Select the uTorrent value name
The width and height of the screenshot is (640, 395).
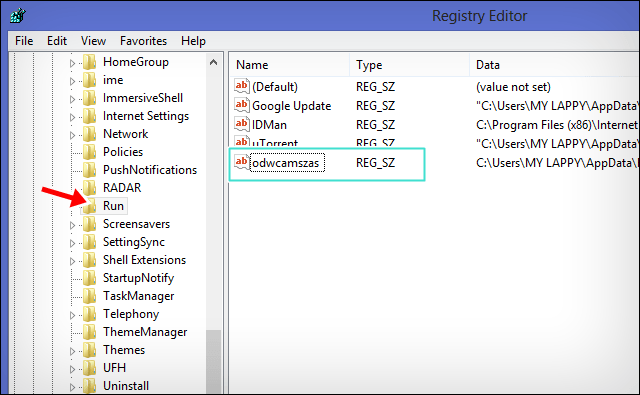click(275, 143)
